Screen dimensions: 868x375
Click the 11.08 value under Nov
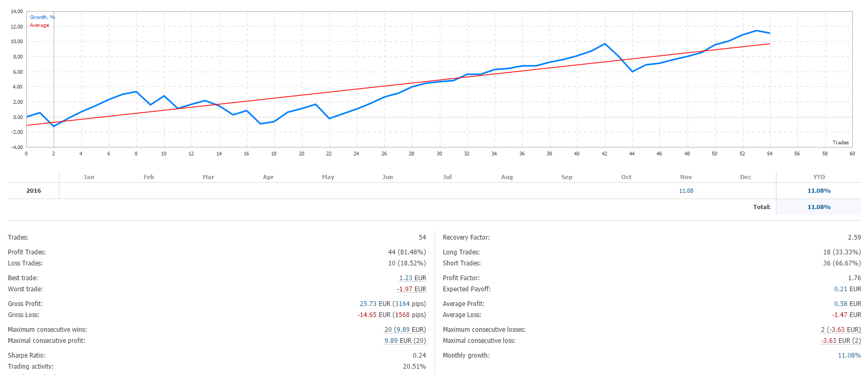[x=686, y=191]
